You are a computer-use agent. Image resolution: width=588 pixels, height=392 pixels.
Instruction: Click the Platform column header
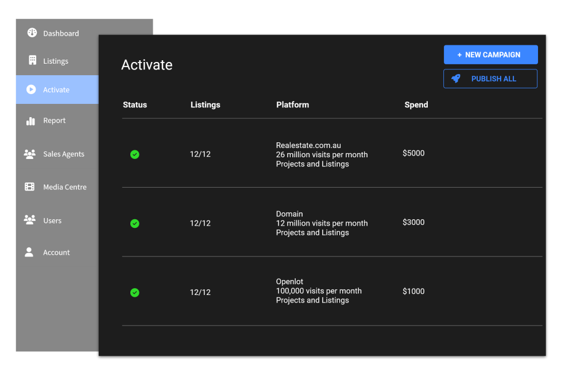(292, 104)
